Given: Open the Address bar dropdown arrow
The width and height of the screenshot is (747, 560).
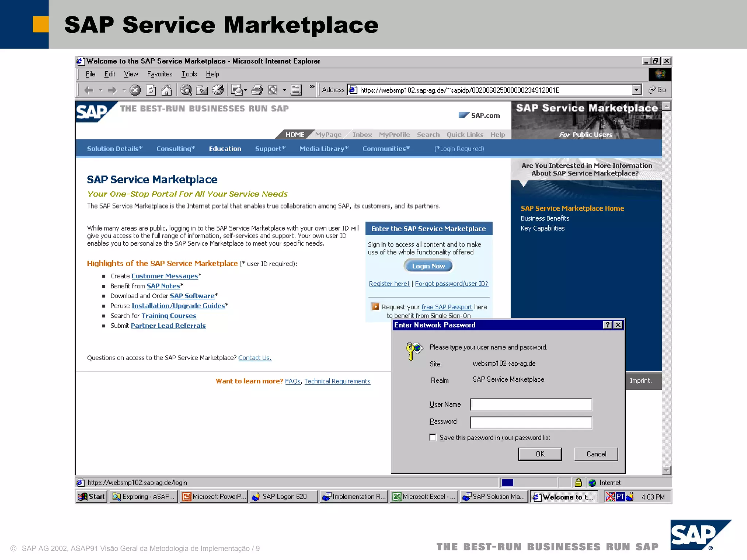Looking at the screenshot, I should pyautogui.click(x=636, y=90).
